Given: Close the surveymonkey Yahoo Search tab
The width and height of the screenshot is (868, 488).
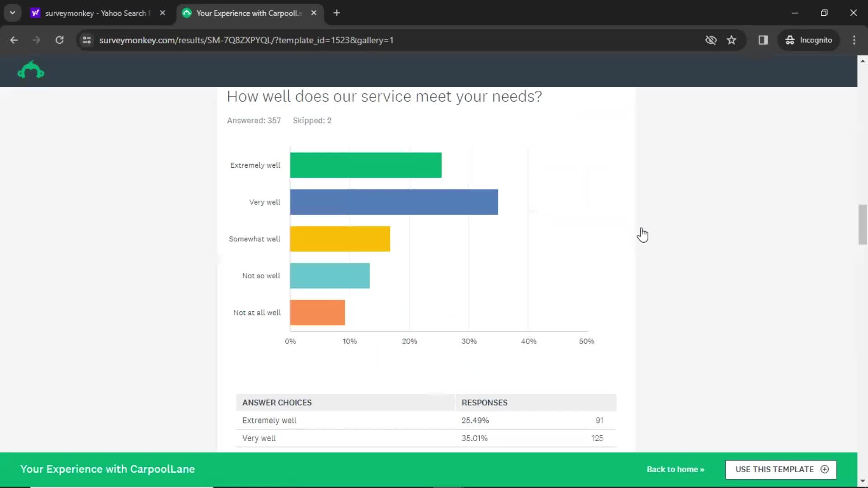Looking at the screenshot, I should [162, 13].
